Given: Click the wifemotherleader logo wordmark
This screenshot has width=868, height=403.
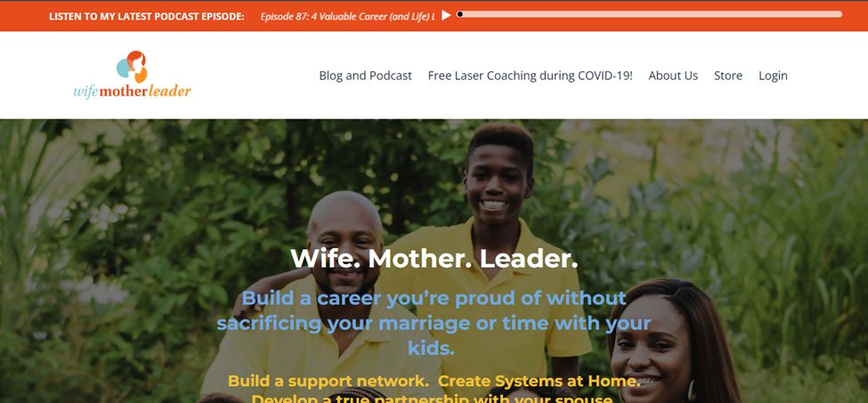Looking at the screenshot, I should (x=133, y=92).
